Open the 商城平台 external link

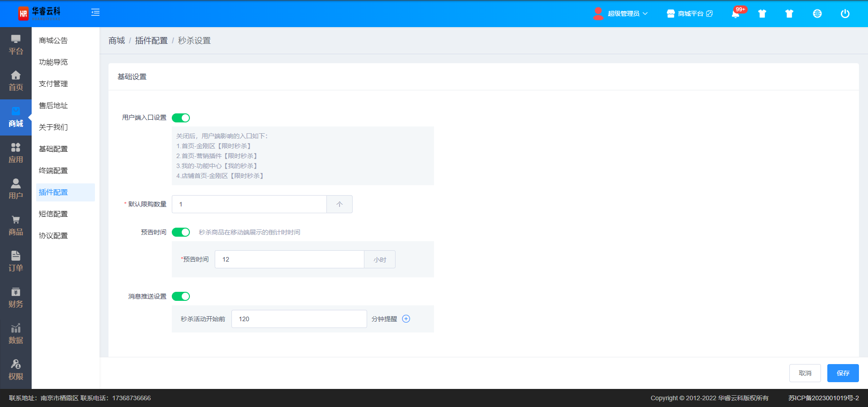[690, 14]
